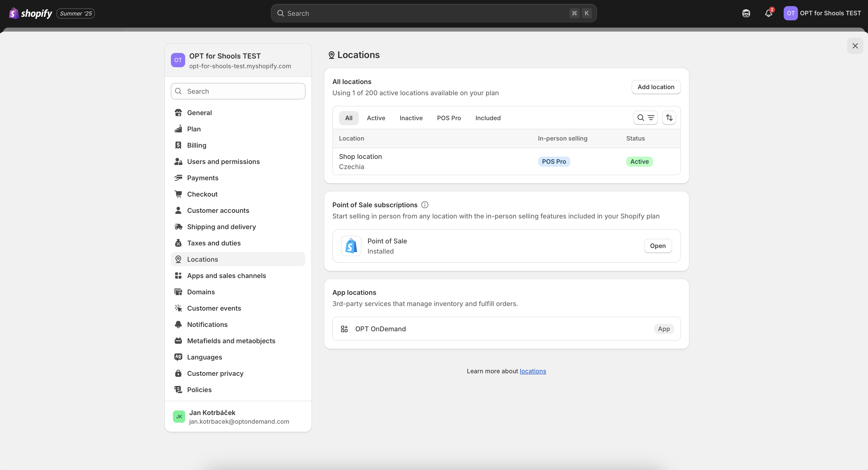This screenshot has height=470, width=868.
Task: Click the OPT OnDemand app grid icon
Action: tap(344, 329)
